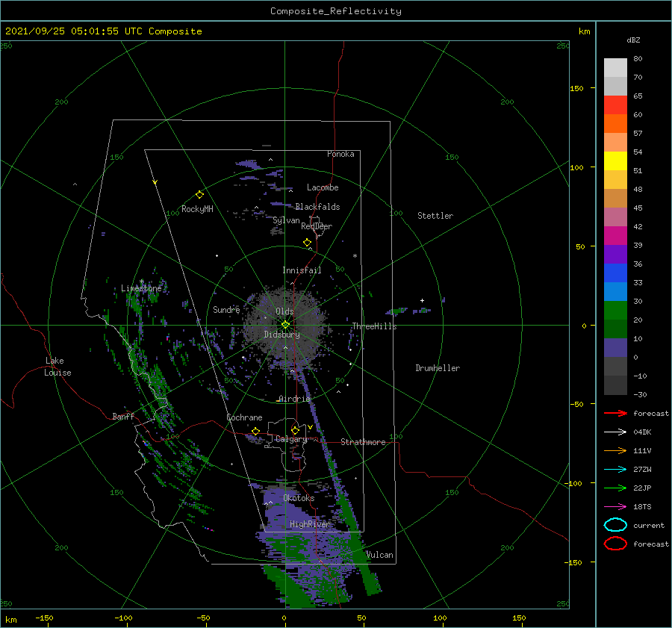Screen dimensions: 672x628
Task: Click the dBZ legend heading
Action: coord(633,40)
